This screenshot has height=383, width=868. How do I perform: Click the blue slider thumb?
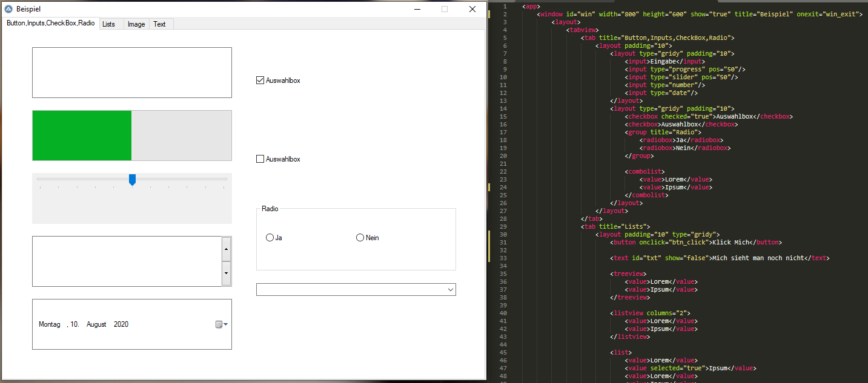click(x=132, y=180)
